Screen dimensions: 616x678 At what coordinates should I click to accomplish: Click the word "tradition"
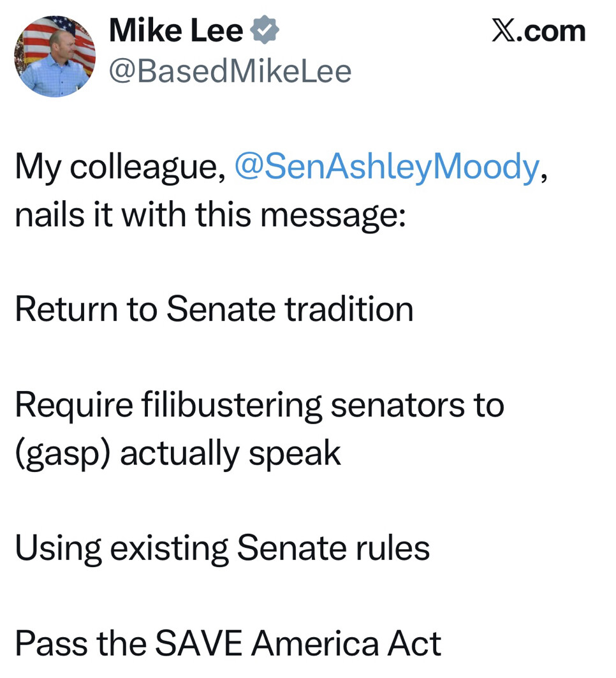pyautogui.click(x=349, y=309)
